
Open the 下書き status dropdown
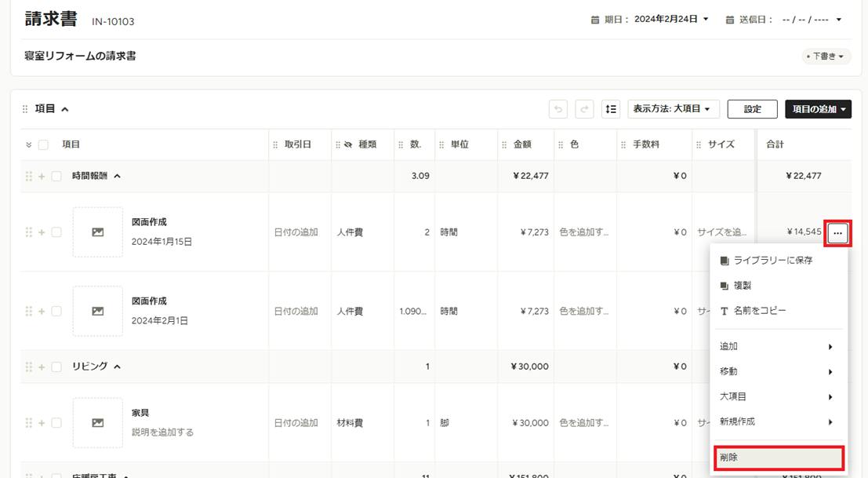click(x=826, y=56)
